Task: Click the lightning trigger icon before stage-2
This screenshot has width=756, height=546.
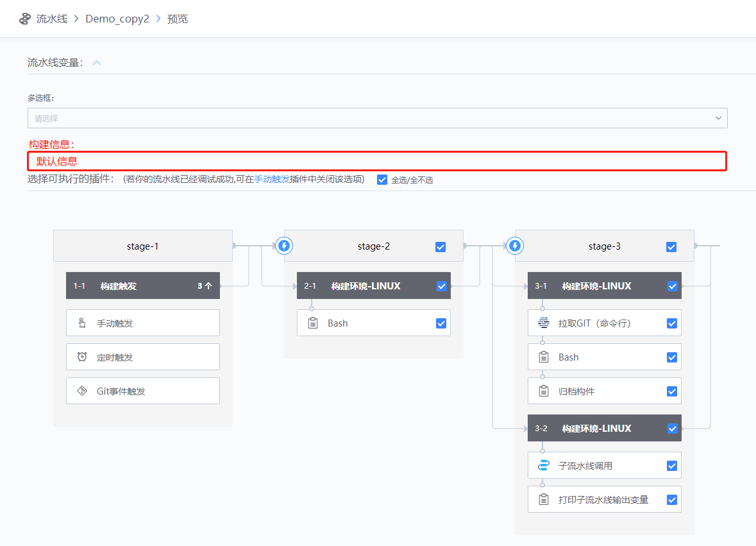Action: (284, 246)
